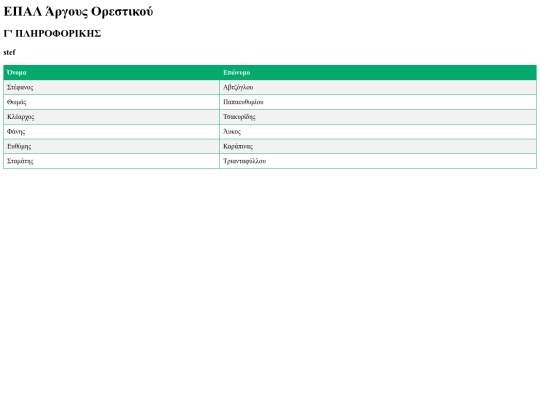
Task: Select the cell Τριανταφύλλου
Action: pyautogui.click(x=378, y=161)
